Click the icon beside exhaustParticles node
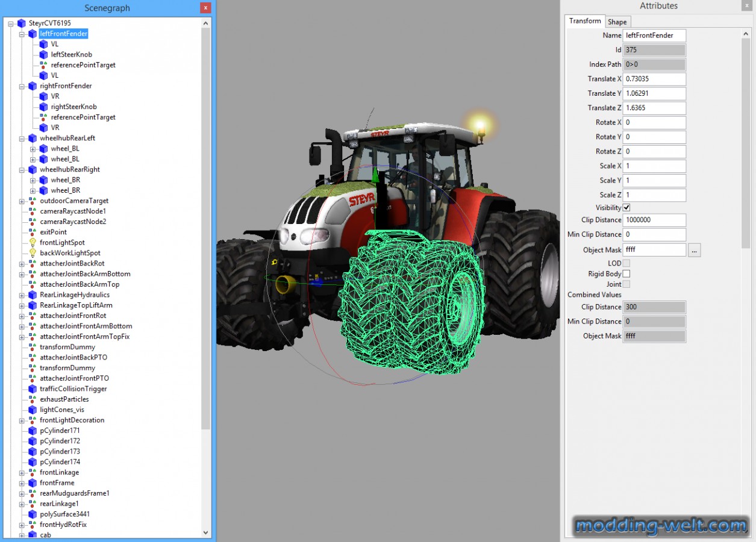 click(x=33, y=399)
